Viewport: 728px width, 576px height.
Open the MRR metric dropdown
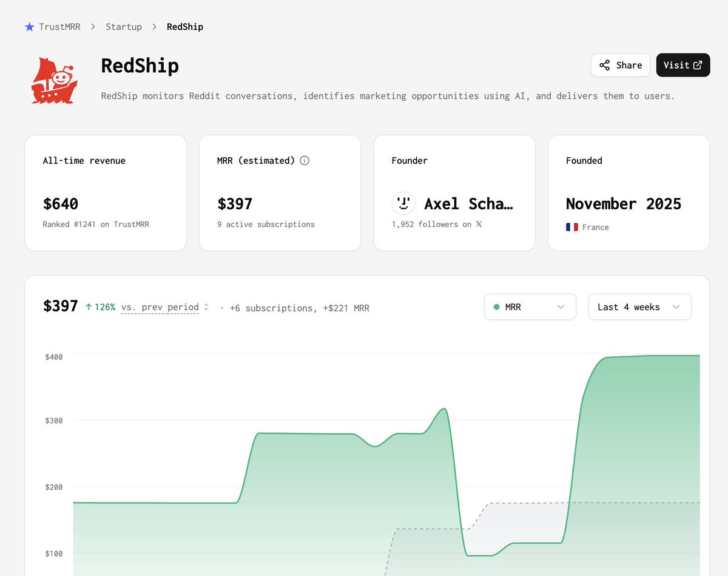click(x=530, y=307)
